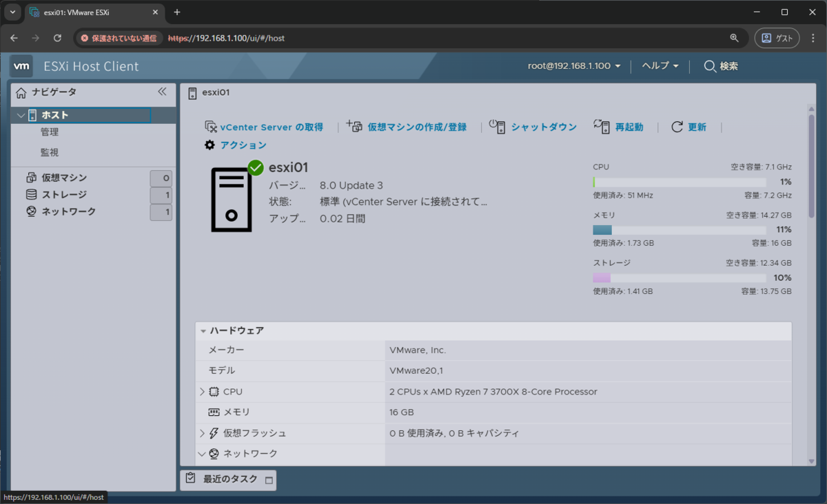Click the create/register VM icon
This screenshot has width=827, height=504.
tap(354, 126)
